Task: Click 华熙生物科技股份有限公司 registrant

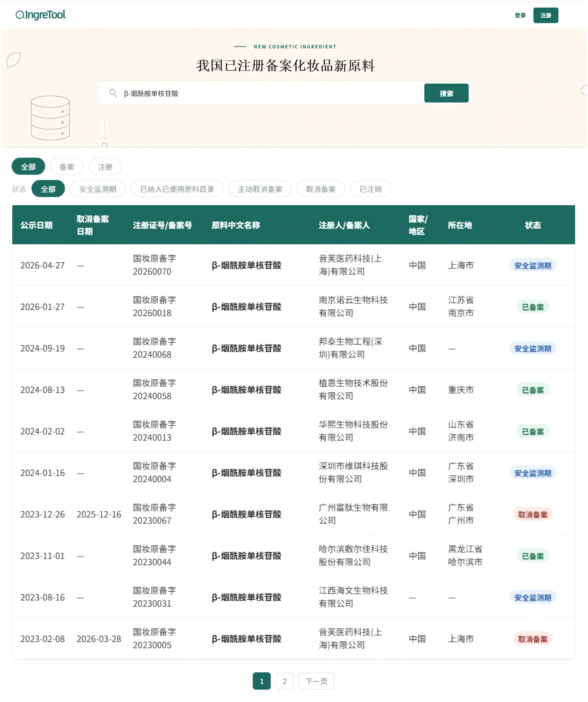Action: (353, 431)
